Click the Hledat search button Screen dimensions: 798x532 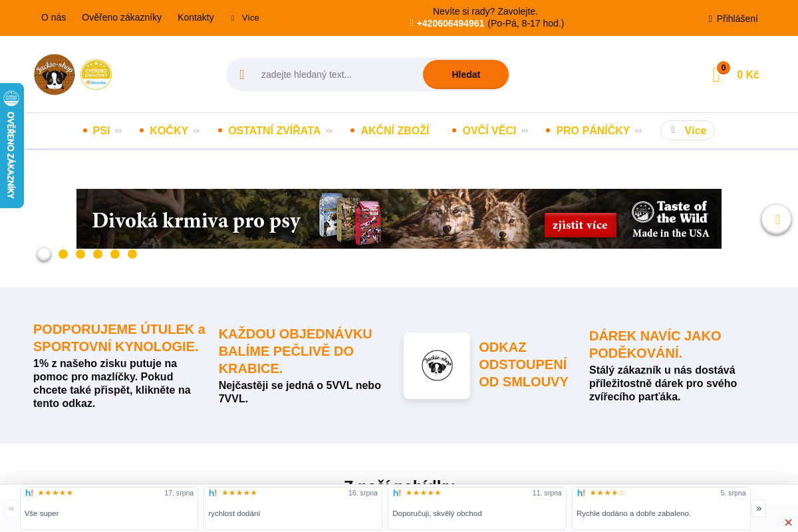click(x=465, y=74)
